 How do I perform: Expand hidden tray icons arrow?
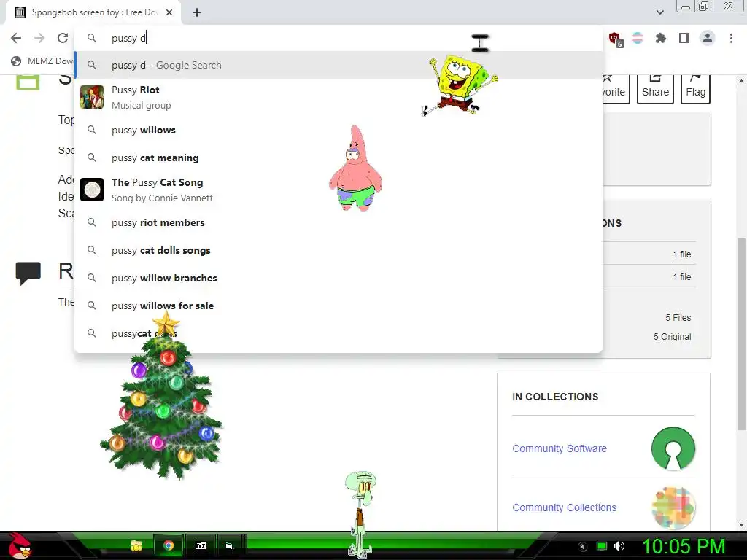pyautogui.click(x=582, y=547)
